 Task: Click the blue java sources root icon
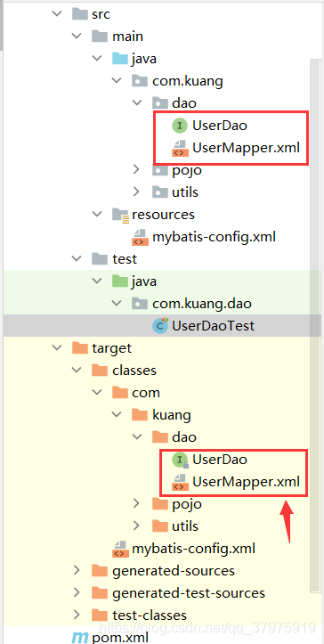(x=120, y=58)
